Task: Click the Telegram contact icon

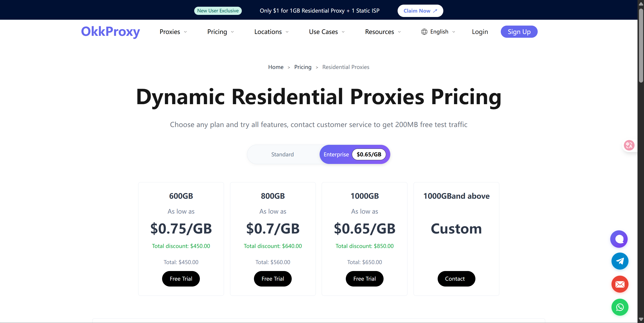Action: tap(620, 261)
